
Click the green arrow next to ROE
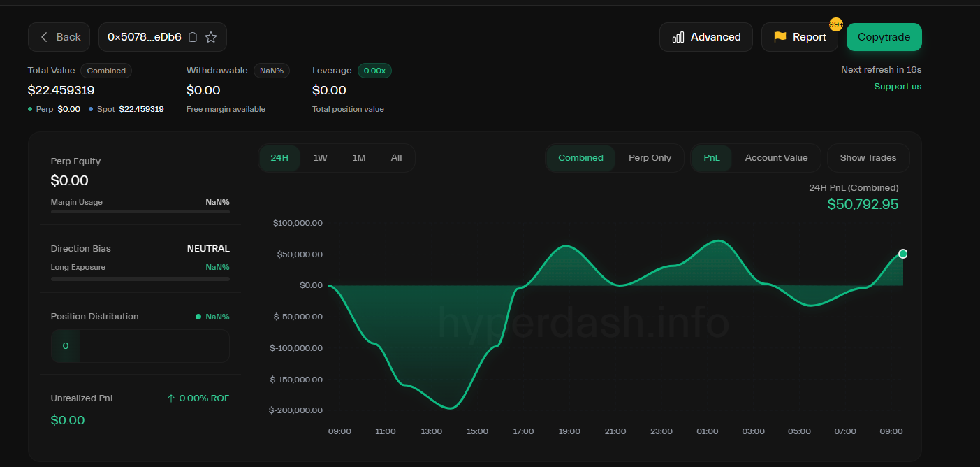coord(171,398)
